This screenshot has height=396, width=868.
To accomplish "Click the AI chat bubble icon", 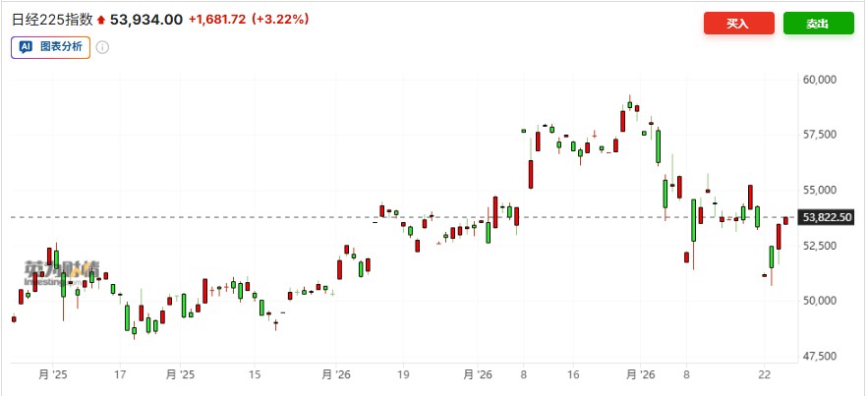I will [x=27, y=46].
